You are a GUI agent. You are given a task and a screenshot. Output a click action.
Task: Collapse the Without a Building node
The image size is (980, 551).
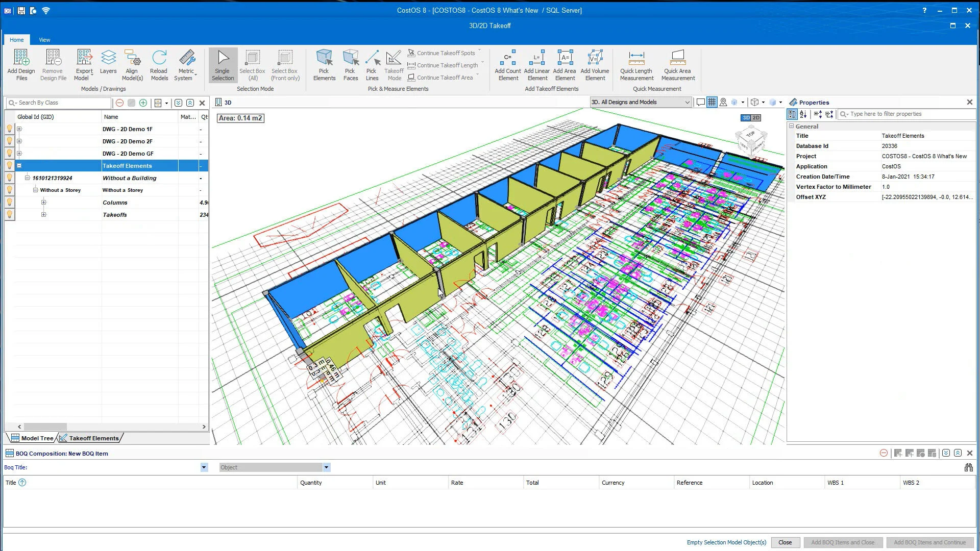27,178
